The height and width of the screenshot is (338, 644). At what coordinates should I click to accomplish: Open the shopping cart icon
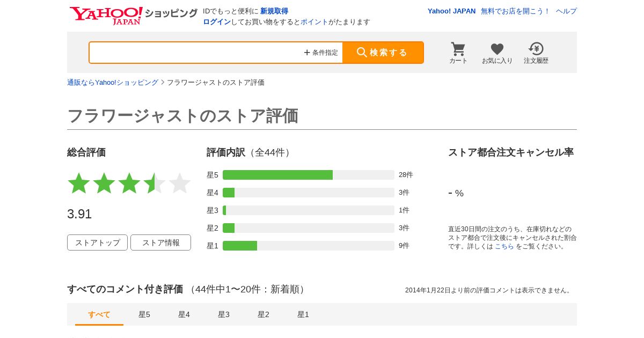click(x=458, y=53)
